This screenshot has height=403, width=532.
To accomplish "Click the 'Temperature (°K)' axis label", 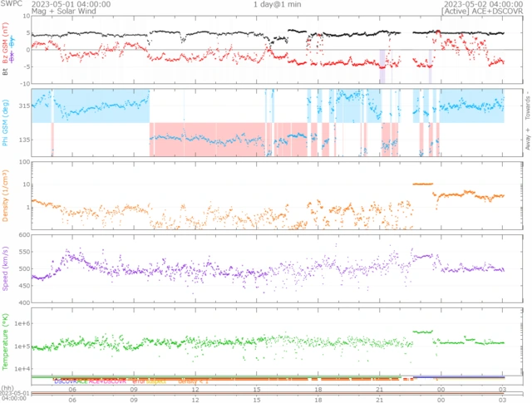I will (x=5, y=342).
